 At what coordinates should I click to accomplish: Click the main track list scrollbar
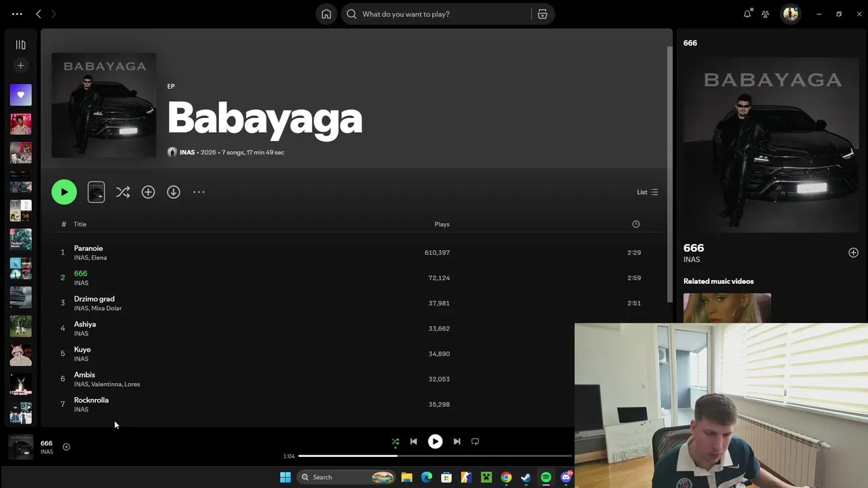[670, 175]
